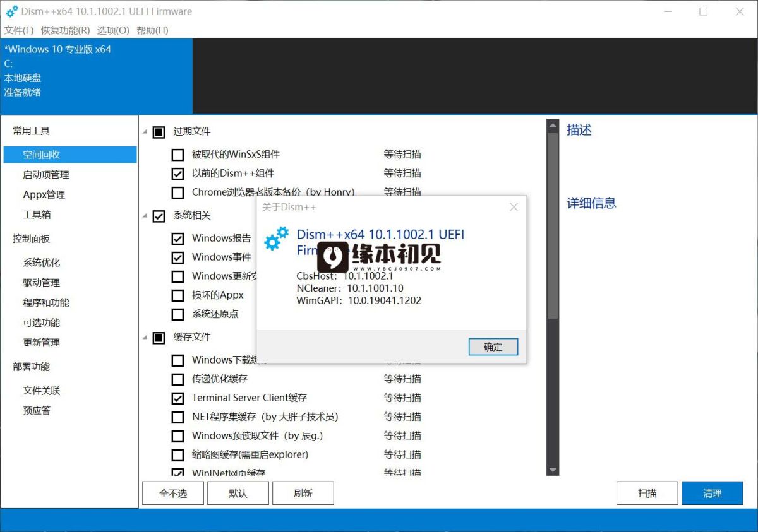Collapse the 缓存文件 group arrow
The height and width of the screenshot is (532, 758).
point(145,338)
